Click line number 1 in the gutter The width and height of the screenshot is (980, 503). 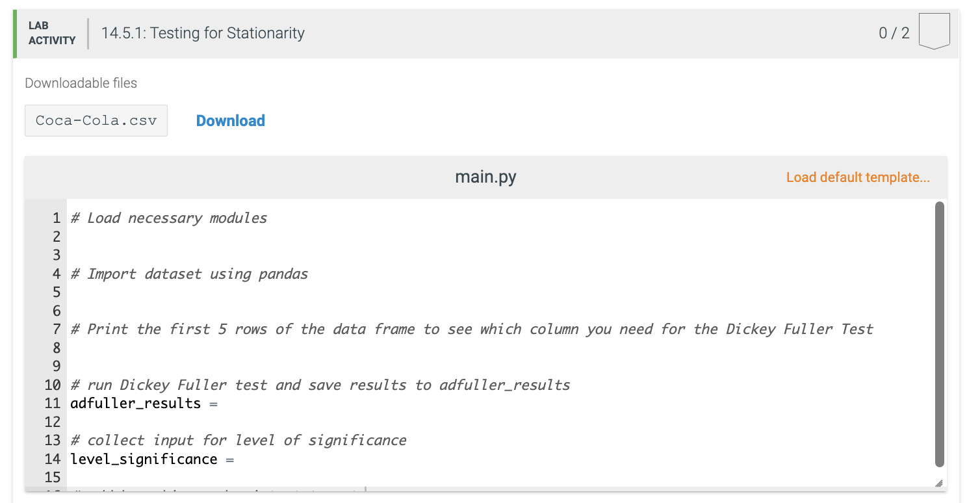56,218
